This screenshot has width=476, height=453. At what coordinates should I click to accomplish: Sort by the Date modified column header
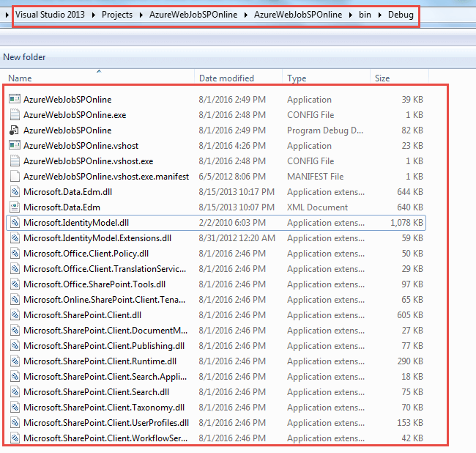[x=226, y=78]
